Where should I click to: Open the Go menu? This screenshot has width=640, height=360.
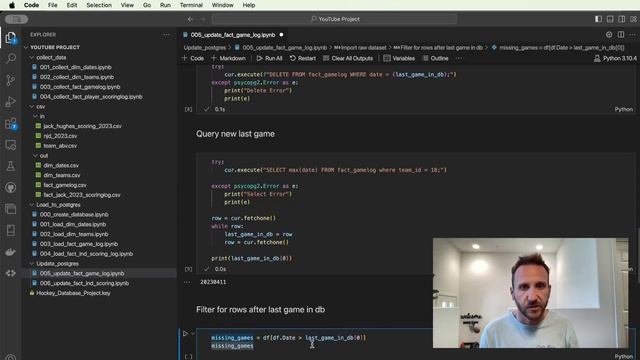pos(147,5)
